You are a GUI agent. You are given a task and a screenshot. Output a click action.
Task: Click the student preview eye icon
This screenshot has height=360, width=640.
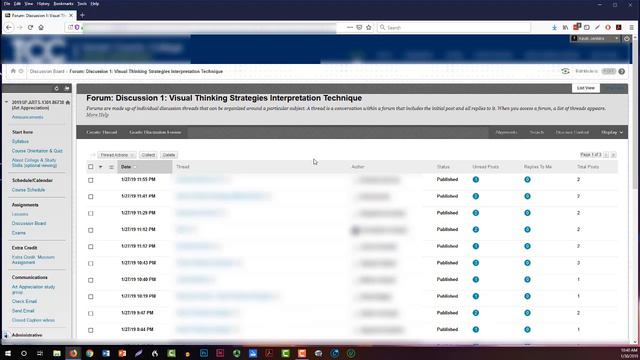pos(565,71)
